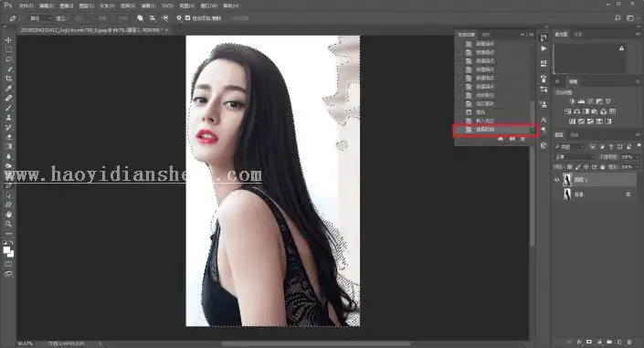
Task: Toggle lock position in Layers panel
Action: [586, 167]
